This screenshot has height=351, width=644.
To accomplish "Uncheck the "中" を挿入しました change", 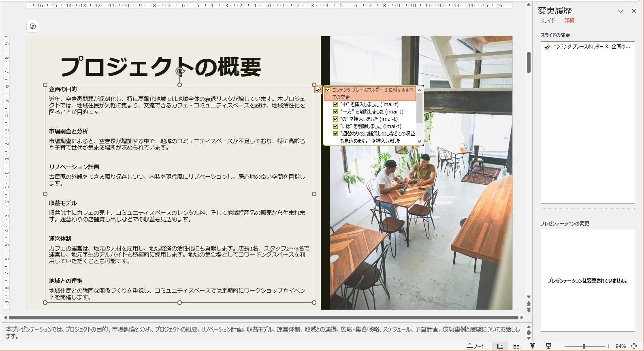I will click(x=335, y=105).
